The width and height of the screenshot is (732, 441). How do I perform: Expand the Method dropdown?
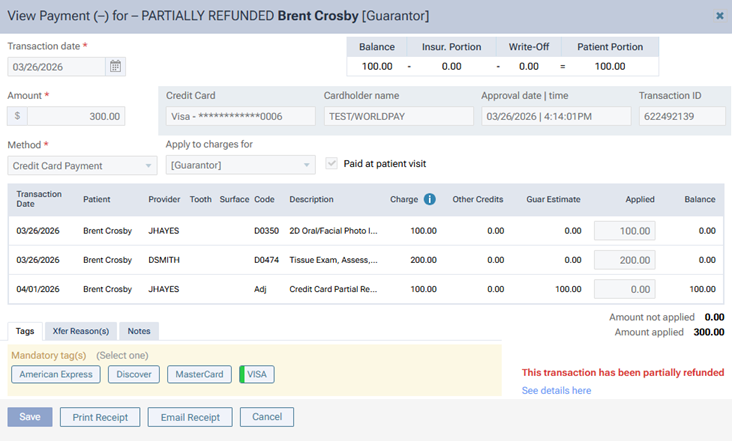pyautogui.click(x=82, y=166)
